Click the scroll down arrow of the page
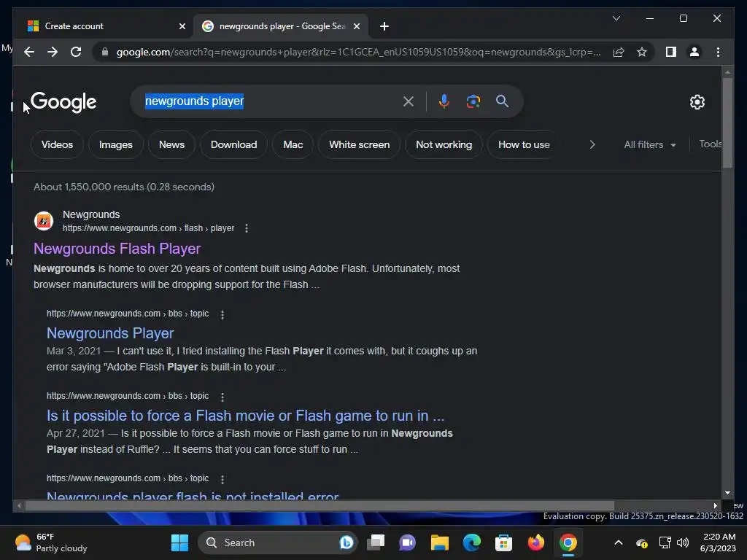 click(727, 494)
